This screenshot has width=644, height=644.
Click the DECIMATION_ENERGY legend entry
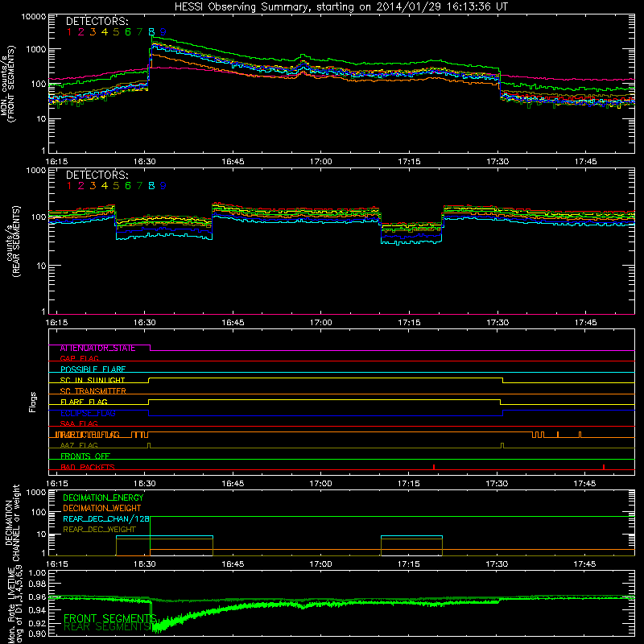103,497
